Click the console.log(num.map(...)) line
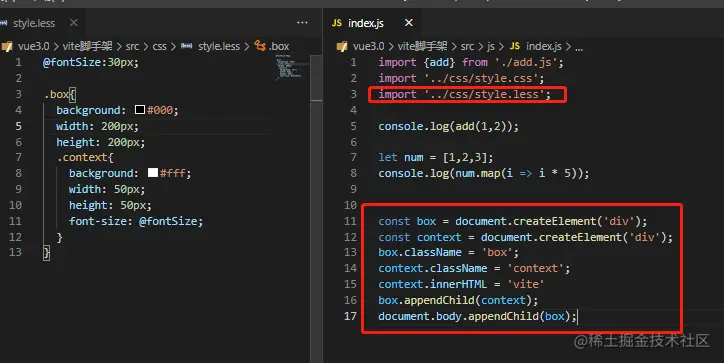The image size is (724, 363). 483,173
